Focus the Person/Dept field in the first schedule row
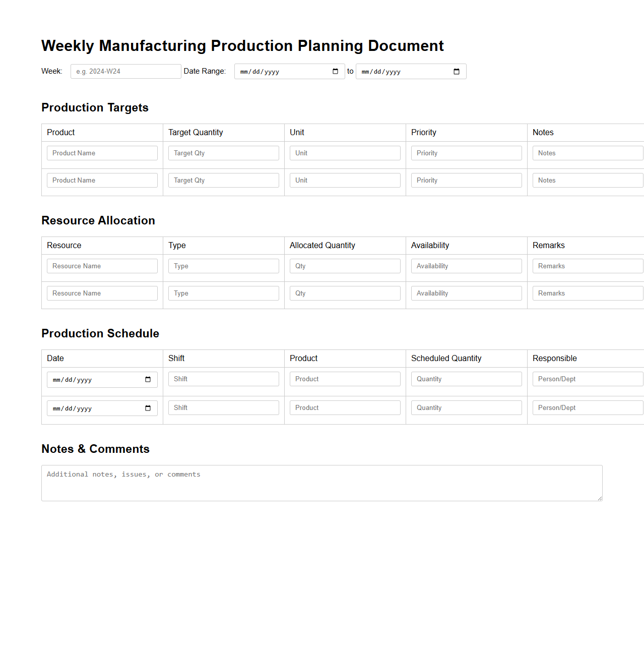Viewport: 644px width, 648px height. (x=587, y=379)
